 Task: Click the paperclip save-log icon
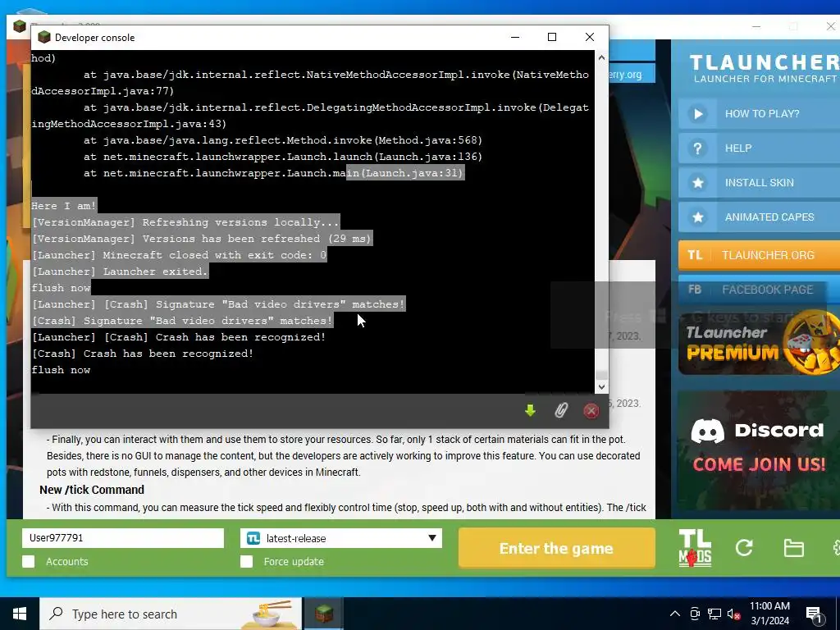point(561,411)
